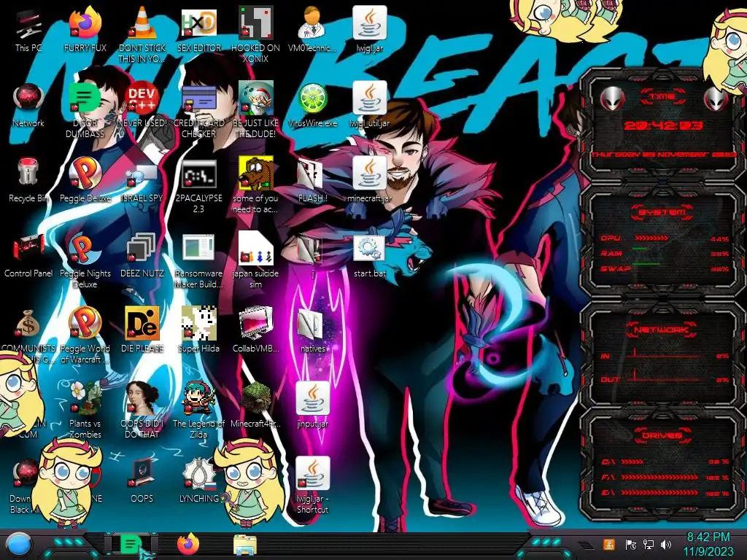
Task: Click the SYSTEM widget header
Action: pos(662,212)
